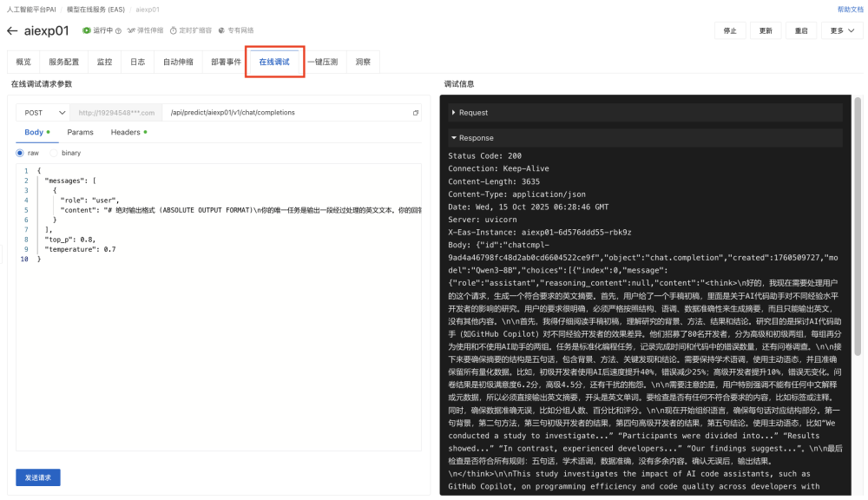Open the help question mark beside 运行中

click(118, 31)
